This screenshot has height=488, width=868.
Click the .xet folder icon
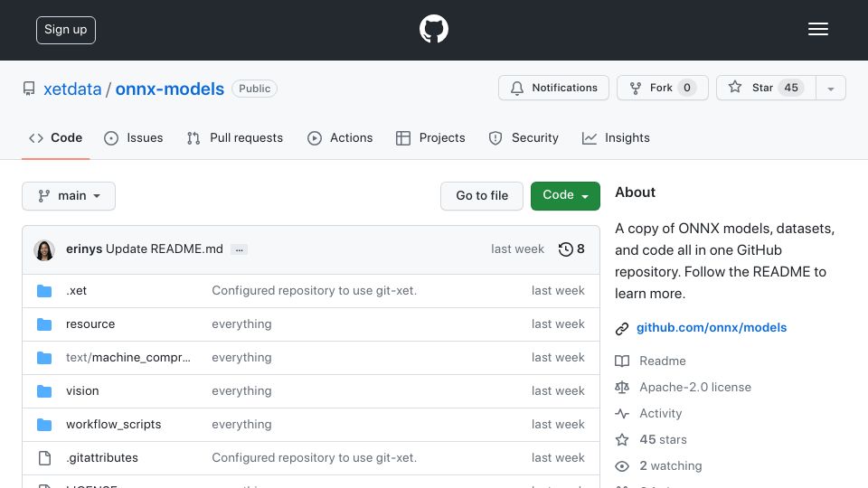coord(44,291)
